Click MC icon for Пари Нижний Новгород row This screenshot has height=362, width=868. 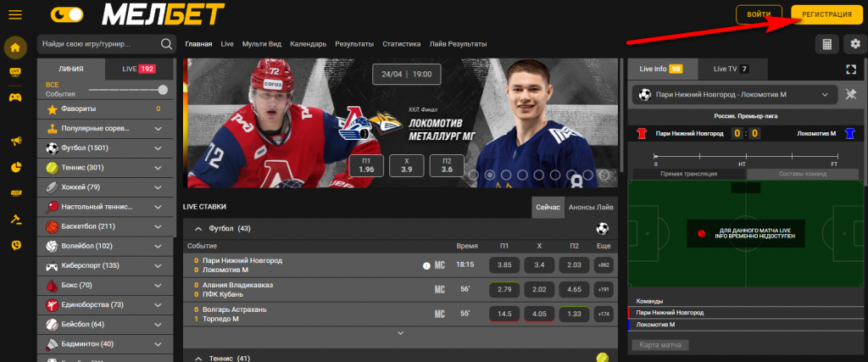(440, 265)
